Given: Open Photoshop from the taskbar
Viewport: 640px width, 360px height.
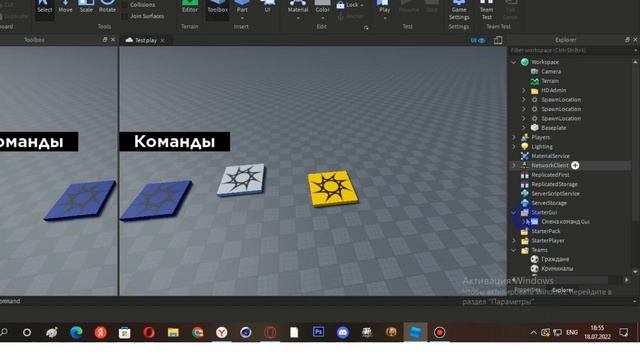Looking at the screenshot, I should (318, 332).
